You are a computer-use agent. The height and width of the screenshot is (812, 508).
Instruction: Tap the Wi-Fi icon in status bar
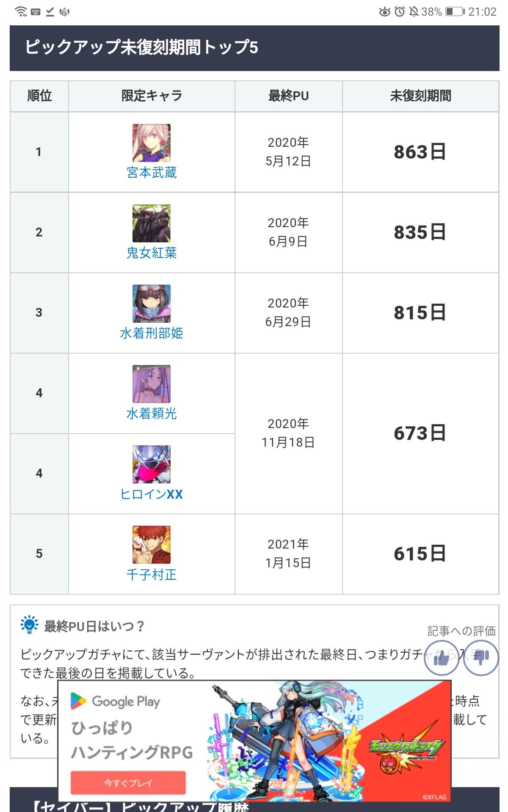(x=21, y=11)
